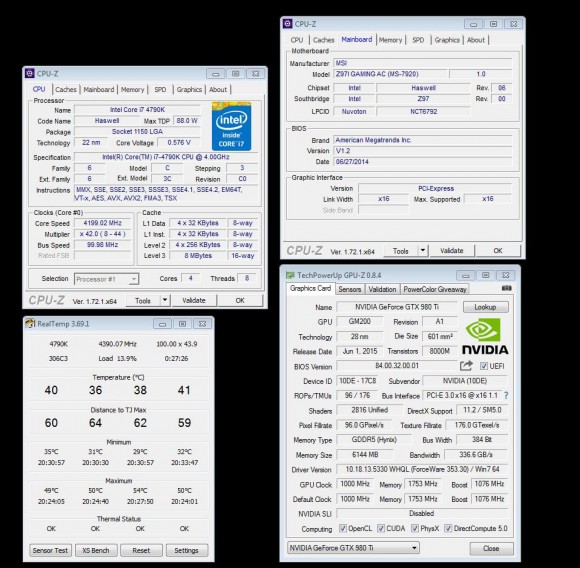The image size is (580, 568).
Task: Open Memory tab in CPU-Z processor window
Action: (132, 89)
